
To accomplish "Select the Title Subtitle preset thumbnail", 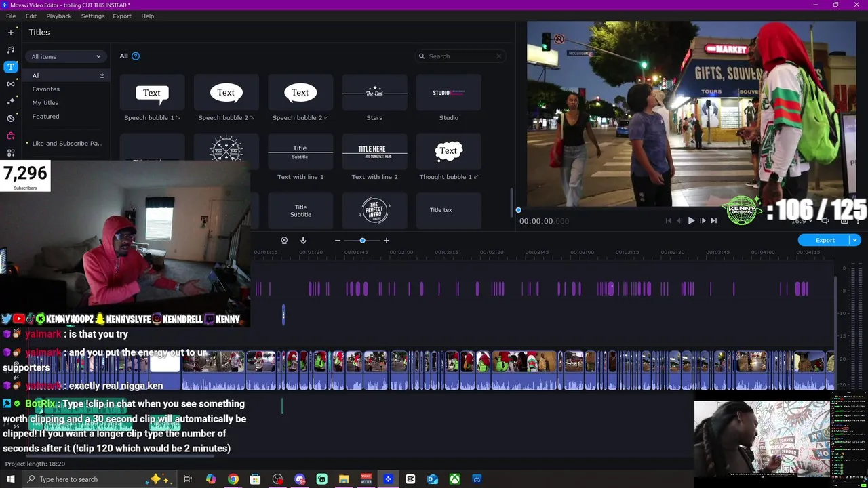I will (x=300, y=211).
